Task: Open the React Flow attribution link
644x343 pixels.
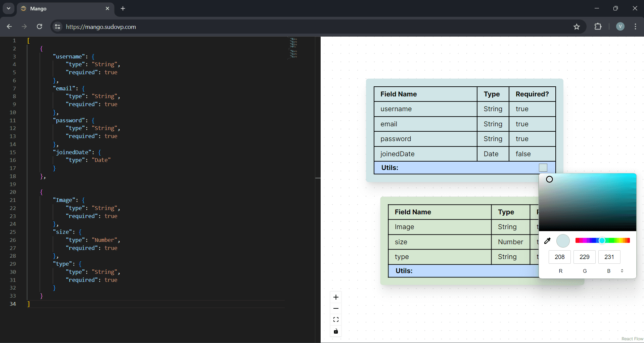Action: coord(632,339)
